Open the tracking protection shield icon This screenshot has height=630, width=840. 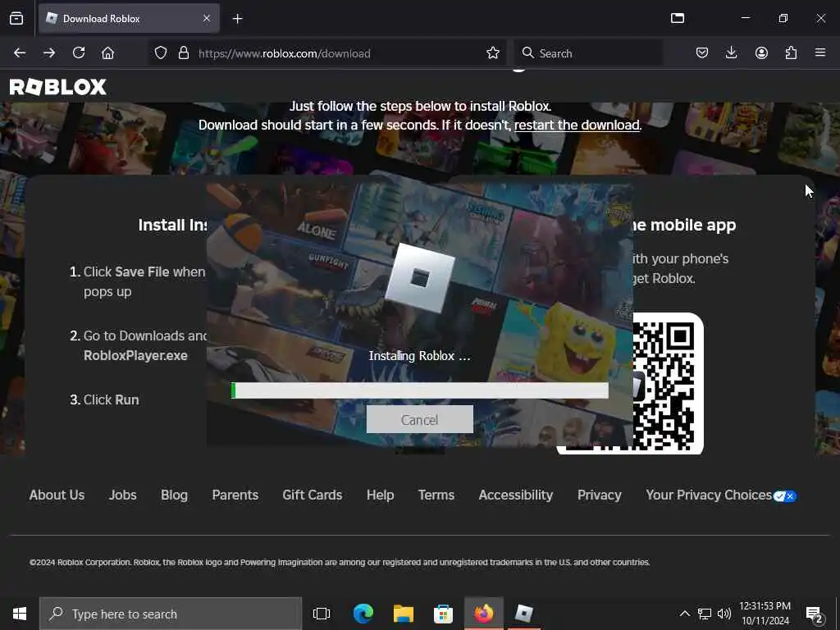click(161, 53)
